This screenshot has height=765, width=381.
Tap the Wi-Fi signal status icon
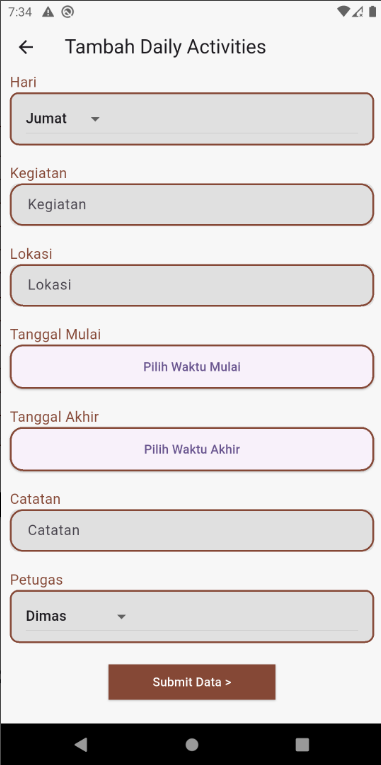pos(343,12)
